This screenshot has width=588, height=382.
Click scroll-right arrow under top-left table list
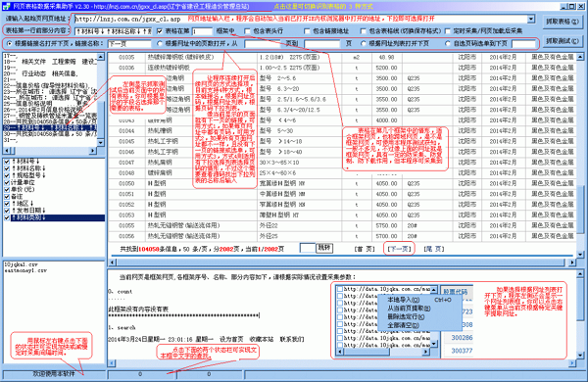[93, 150]
